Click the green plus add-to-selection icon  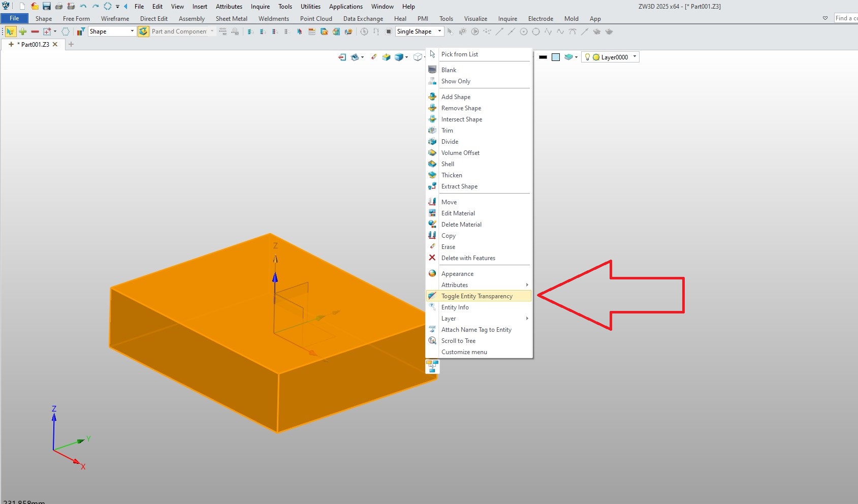coord(22,31)
